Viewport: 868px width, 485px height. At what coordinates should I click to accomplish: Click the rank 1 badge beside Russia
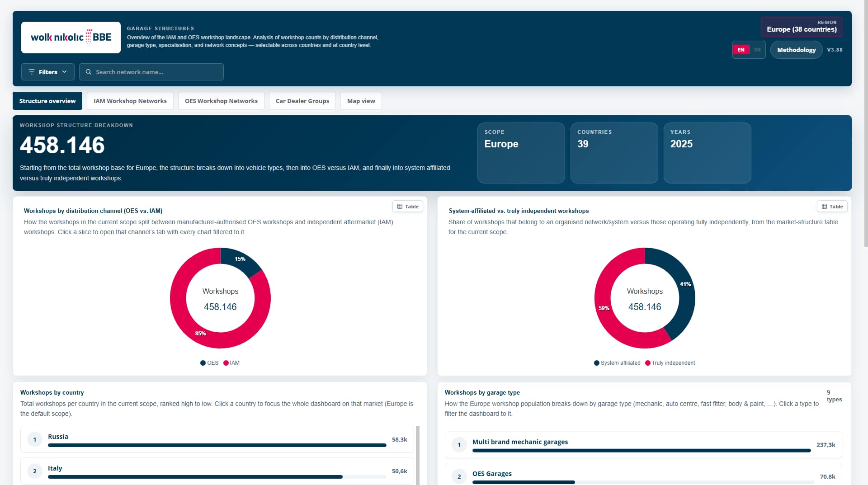pyautogui.click(x=35, y=439)
